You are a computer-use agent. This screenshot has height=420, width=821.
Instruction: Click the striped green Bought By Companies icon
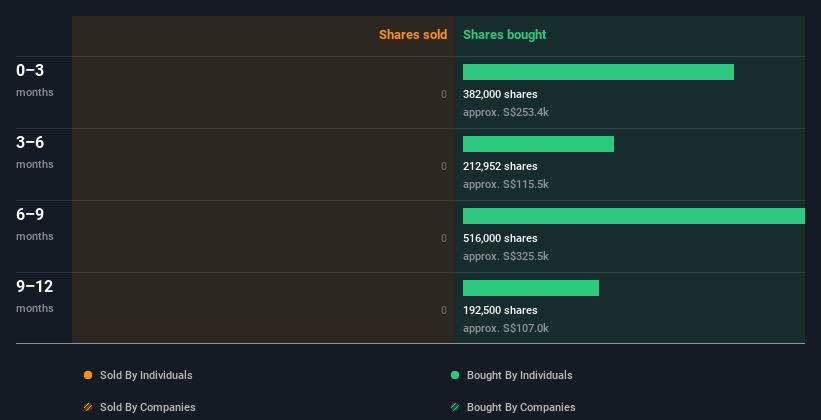tap(454, 407)
